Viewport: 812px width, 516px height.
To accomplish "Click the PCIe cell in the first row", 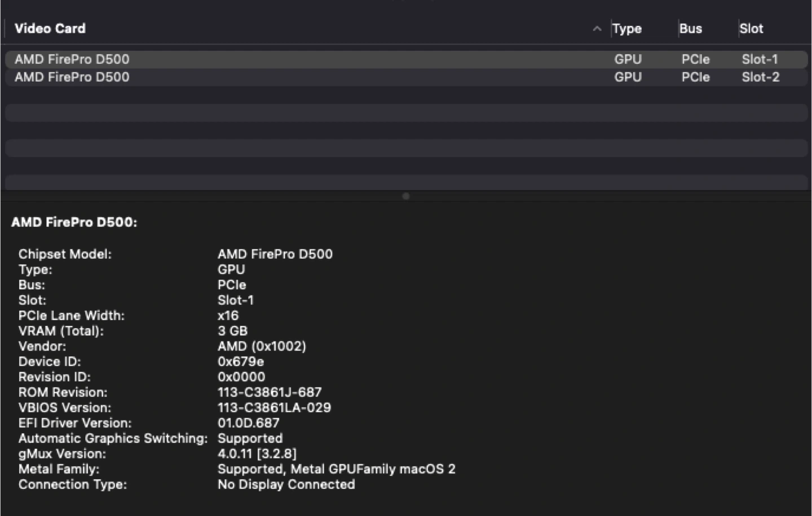I will click(695, 59).
